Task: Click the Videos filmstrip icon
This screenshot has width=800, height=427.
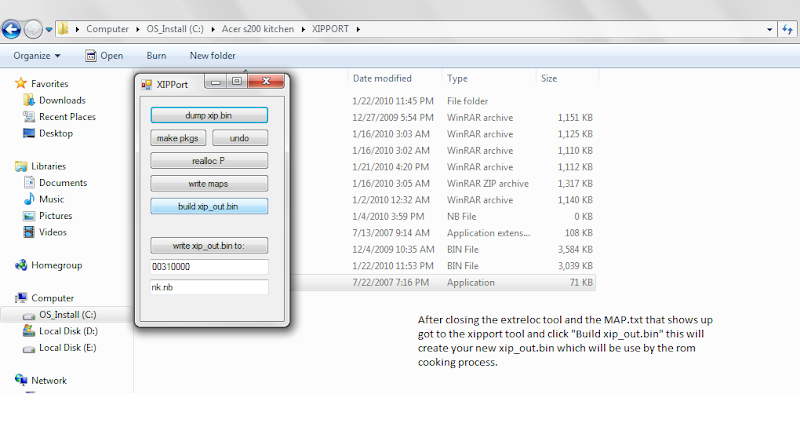Action: coord(29,232)
